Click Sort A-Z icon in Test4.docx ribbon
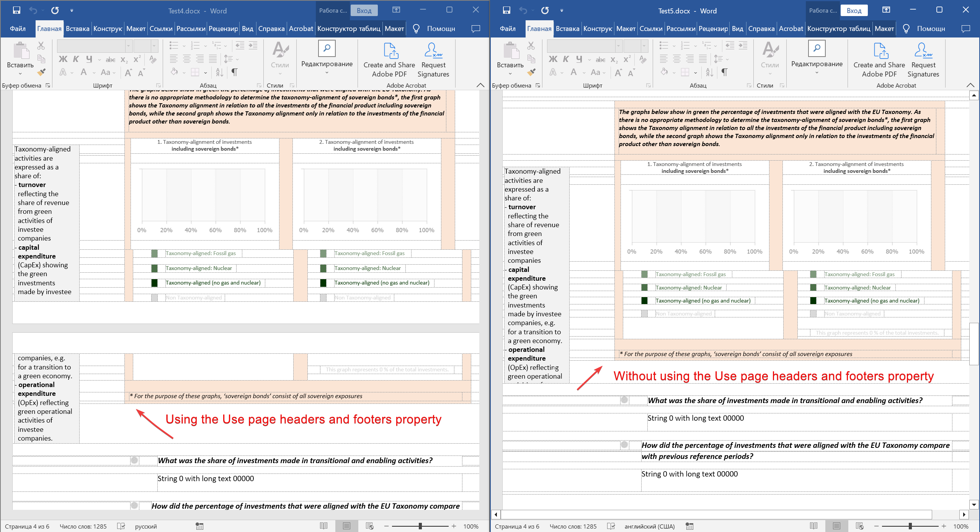This screenshot has width=980, height=532. click(x=219, y=72)
